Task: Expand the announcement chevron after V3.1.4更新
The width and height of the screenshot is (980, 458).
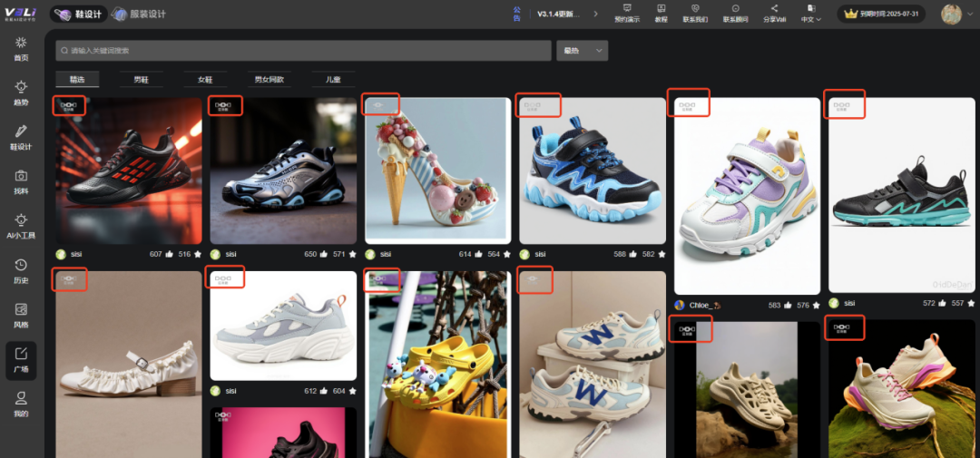Action: (595, 14)
